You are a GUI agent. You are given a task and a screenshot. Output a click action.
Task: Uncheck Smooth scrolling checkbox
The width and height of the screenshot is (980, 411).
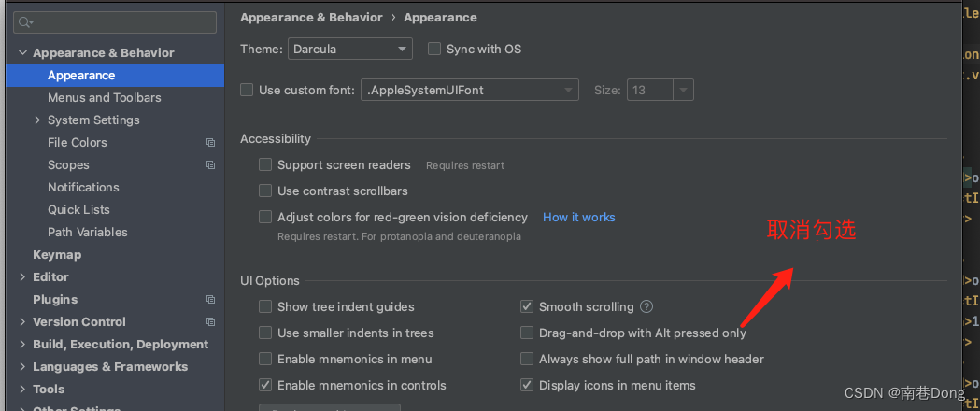(x=527, y=306)
